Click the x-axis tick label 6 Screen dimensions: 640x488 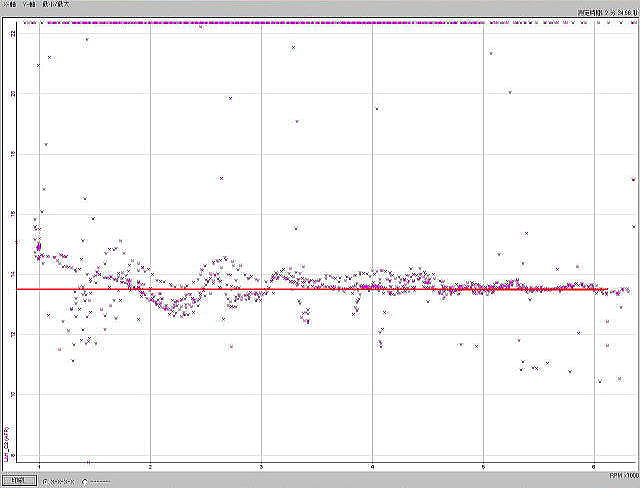click(x=594, y=467)
